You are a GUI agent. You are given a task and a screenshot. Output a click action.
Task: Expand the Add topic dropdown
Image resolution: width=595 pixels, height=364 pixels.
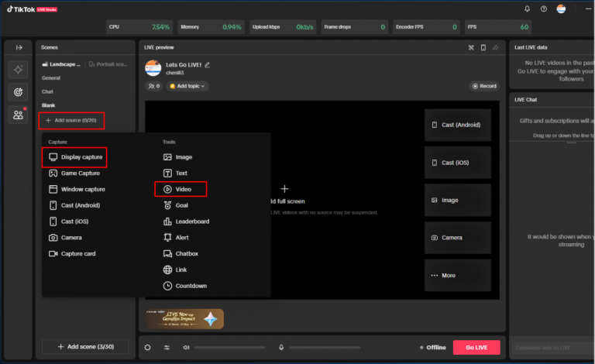pyautogui.click(x=187, y=86)
